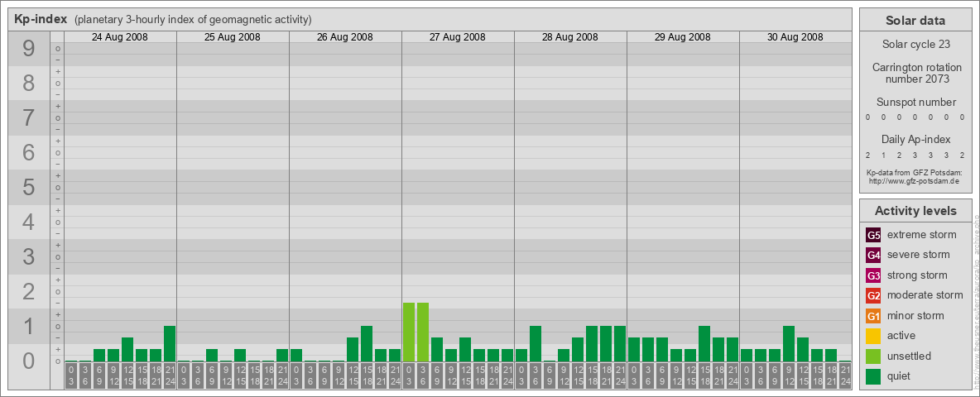This screenshot has height=397, width=980.
Task: Click the Kp 4 axis label
Action: (29, 222)
